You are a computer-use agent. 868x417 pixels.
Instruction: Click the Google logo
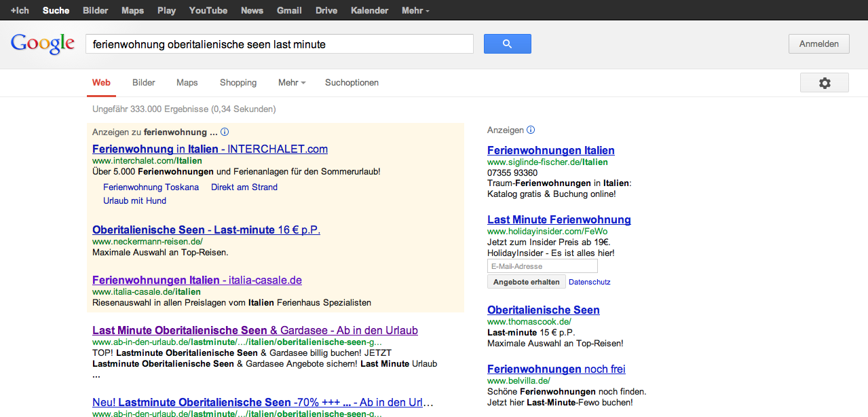42,43
